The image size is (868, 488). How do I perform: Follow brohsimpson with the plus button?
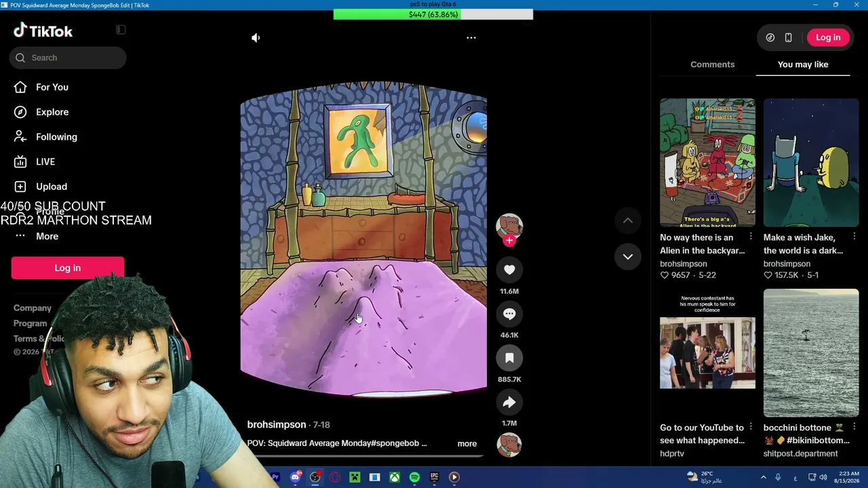509,241
